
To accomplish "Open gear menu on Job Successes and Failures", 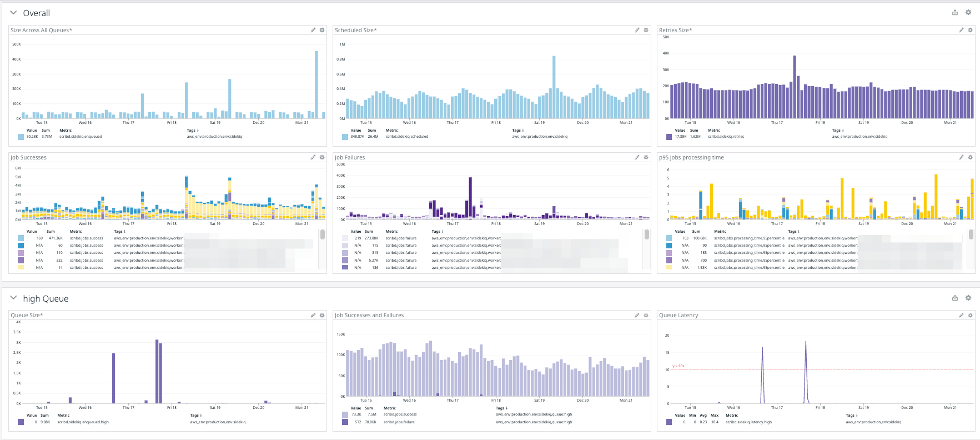I will pyautogui.click(x=646, y=315).
